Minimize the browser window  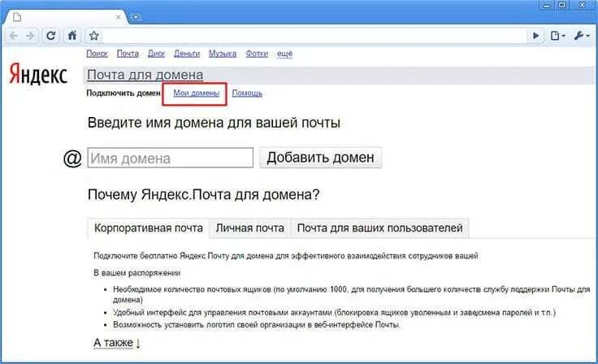click(546, 6)
